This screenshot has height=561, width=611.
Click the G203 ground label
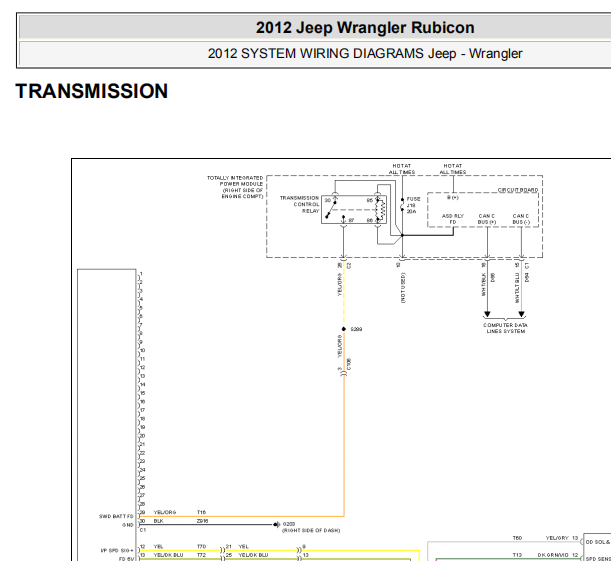[289, 524]
